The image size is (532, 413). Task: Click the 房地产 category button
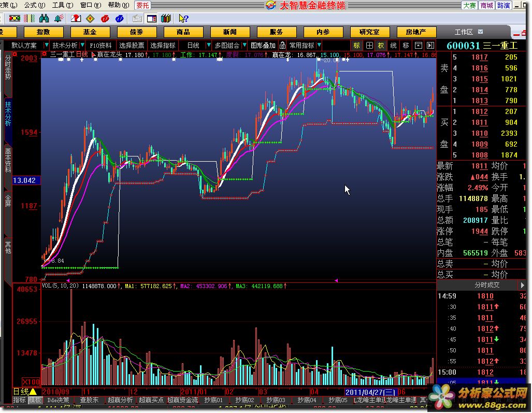point(416,32)
